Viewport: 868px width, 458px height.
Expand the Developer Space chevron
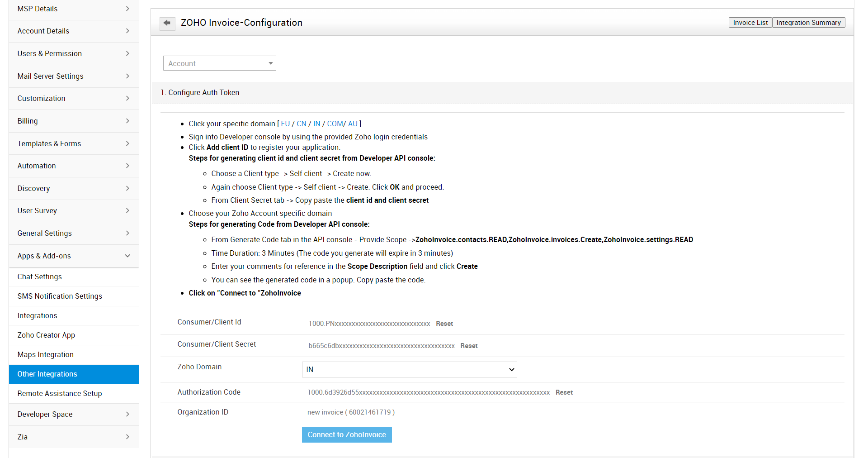point(127,414)
